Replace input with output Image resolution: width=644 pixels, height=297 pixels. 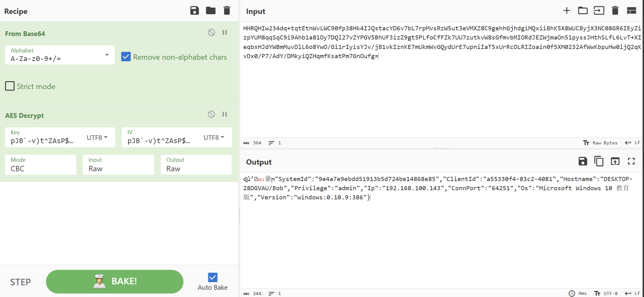coord(615,161)
